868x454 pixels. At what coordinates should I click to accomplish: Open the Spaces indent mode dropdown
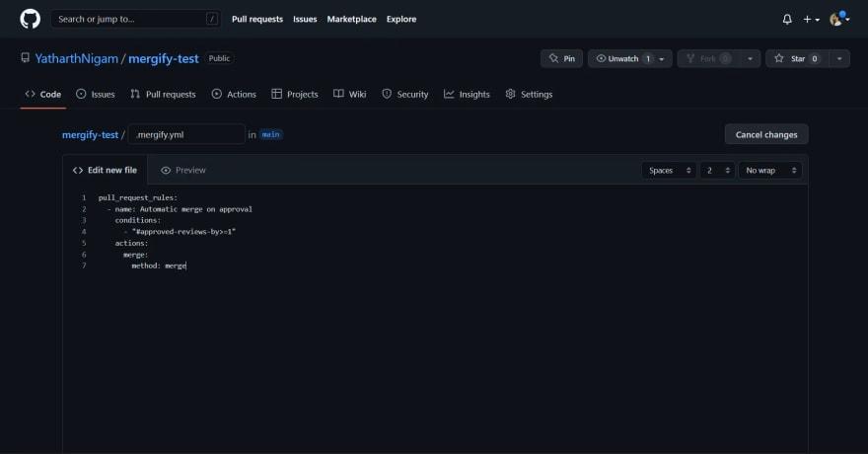pyautogui.click(x=670, y=171)
